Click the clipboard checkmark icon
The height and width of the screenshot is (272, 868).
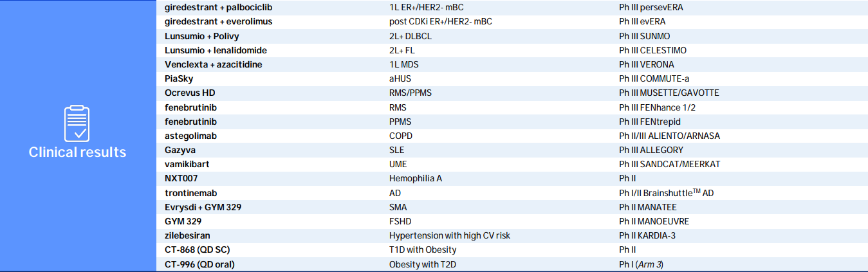(x=77, y=123)
